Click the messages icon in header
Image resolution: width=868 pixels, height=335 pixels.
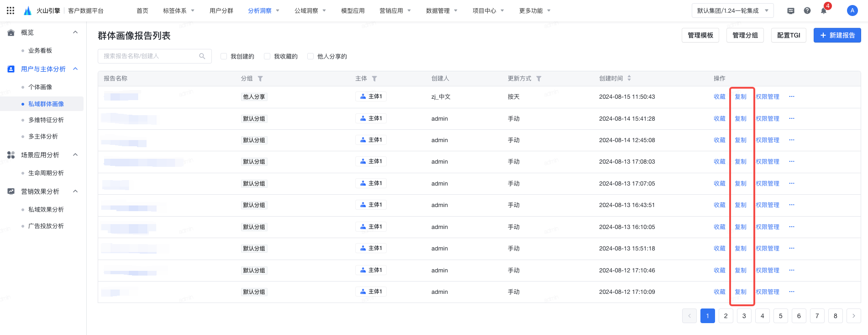click(791, 11)
